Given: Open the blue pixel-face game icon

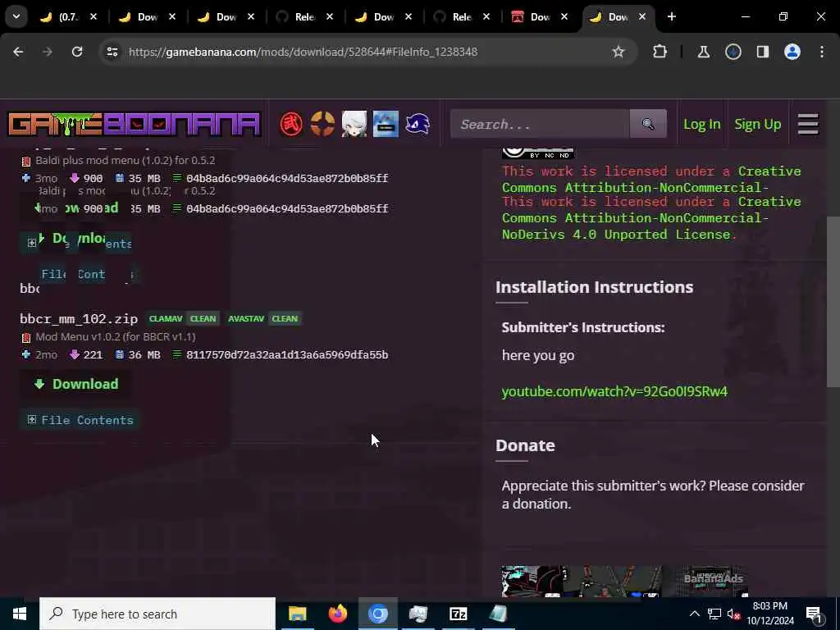Looking at the screenshot, I should (x=386, y=125).
